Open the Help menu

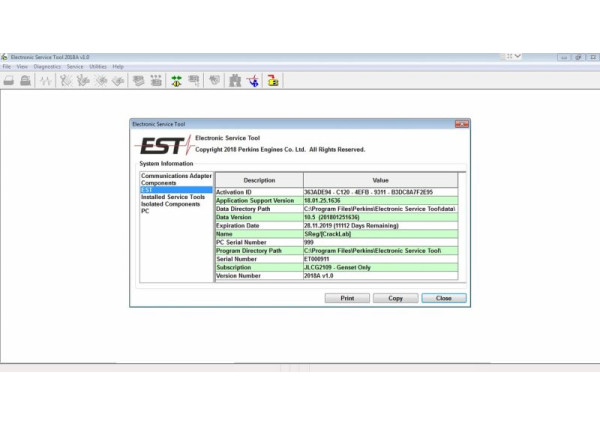click(x=118, y=66)
